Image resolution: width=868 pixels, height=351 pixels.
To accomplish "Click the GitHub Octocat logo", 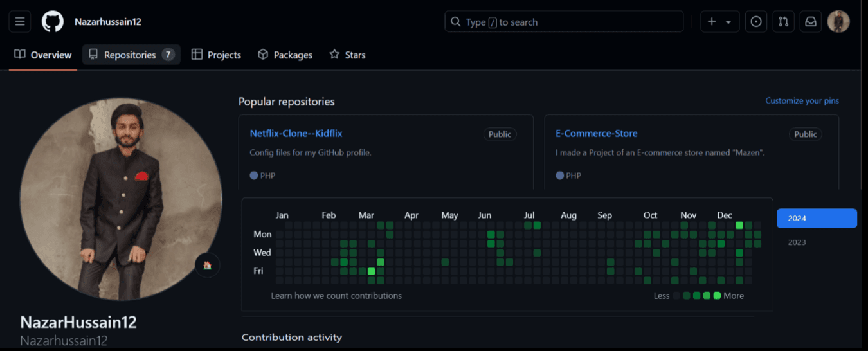I will tap(53, 22).
